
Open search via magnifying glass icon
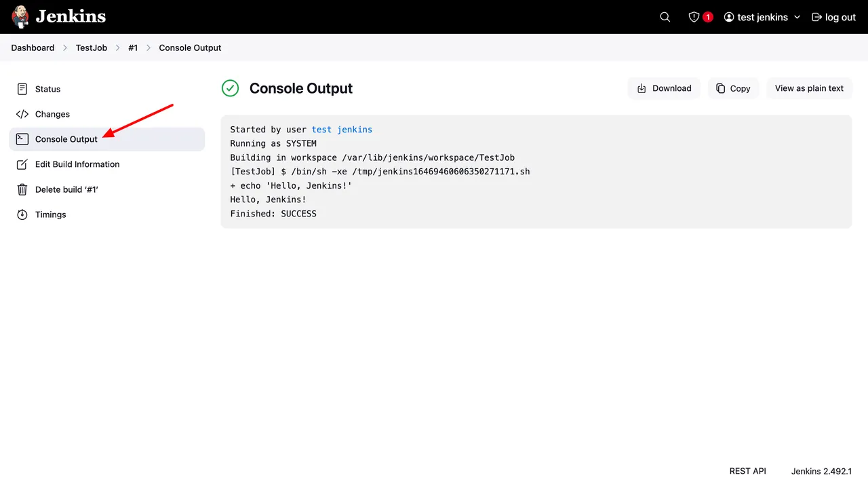[665, 17]
